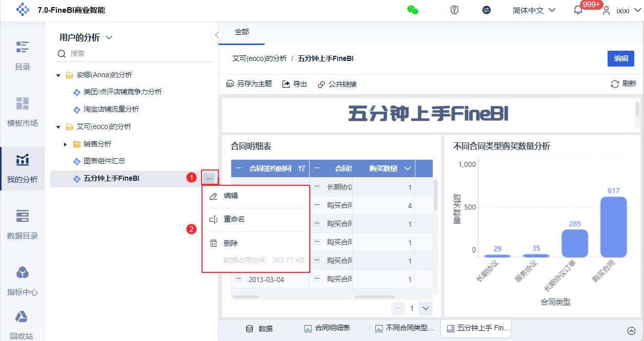
Task: Open the ixixi user dropdown
Action: pos(621,10)
